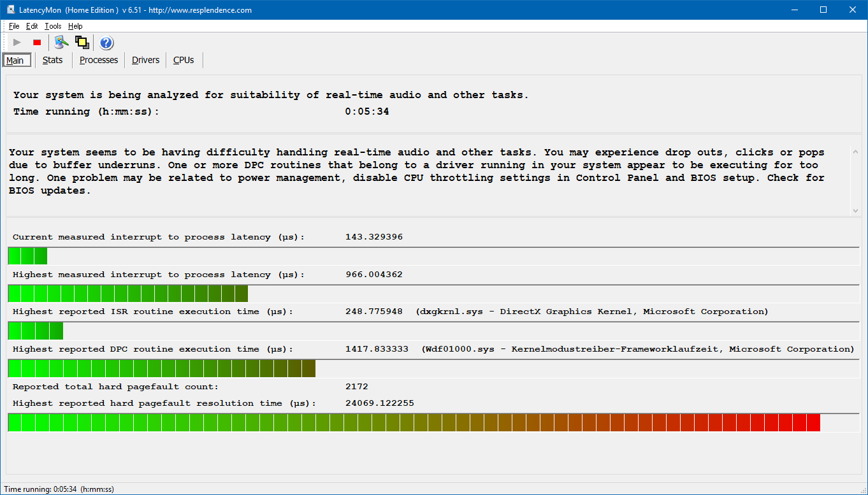Image resolution: width=868 pixels, height=495 pixels.
Task: Select the Main tab
Action: pos(17,61)
